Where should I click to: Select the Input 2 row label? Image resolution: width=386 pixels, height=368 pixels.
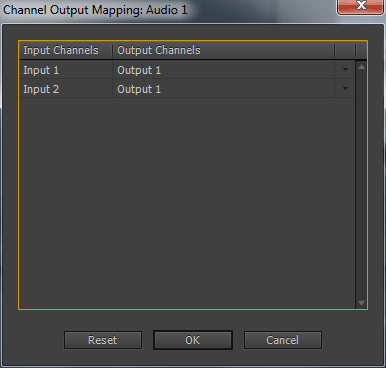[x=41, y=89]
